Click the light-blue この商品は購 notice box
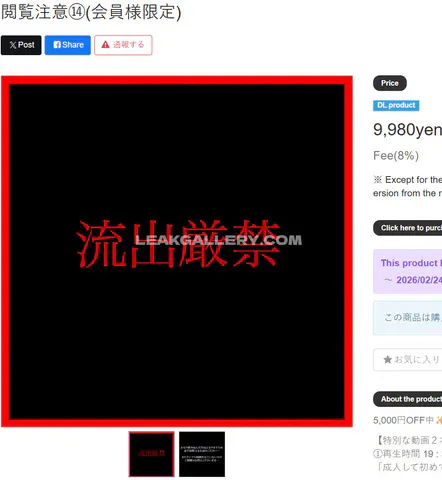 pos(407,318)
